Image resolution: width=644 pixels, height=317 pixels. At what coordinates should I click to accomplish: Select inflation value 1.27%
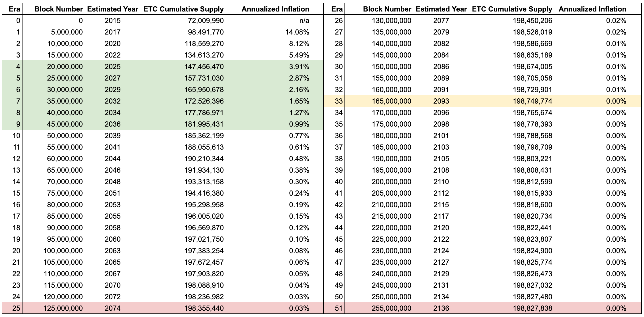click(299, 113)
